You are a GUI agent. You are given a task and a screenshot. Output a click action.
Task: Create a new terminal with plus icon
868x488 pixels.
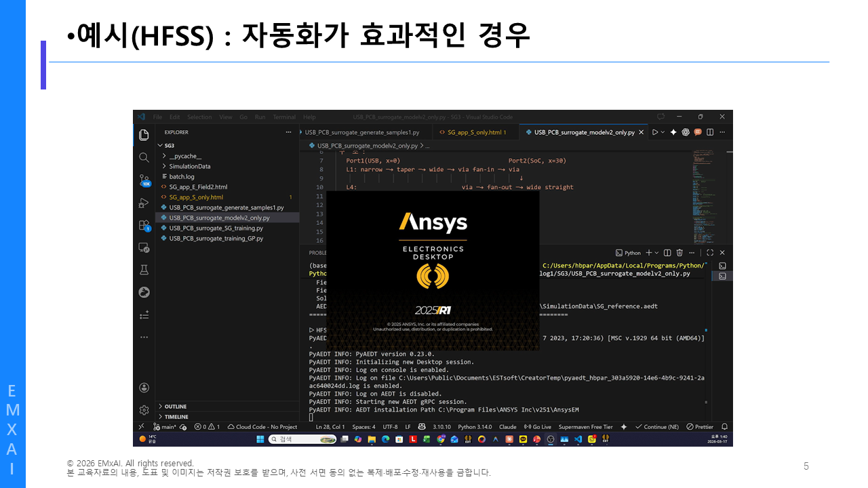[648, 253]
